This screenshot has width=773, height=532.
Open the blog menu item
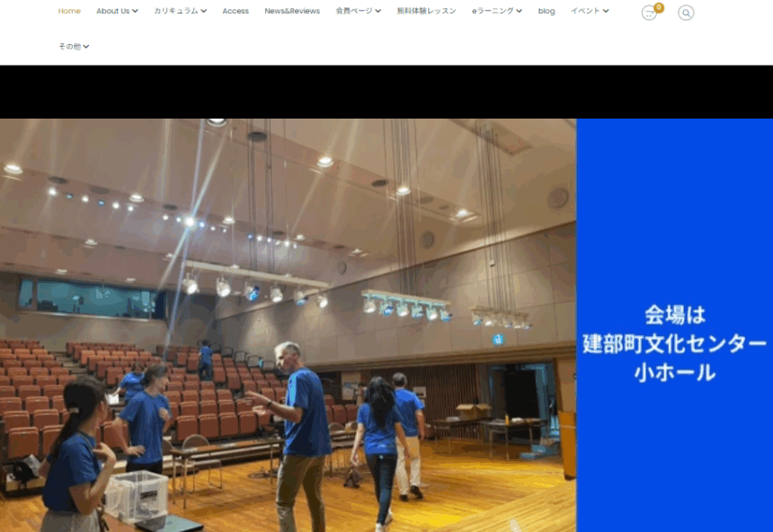point(546,11)
